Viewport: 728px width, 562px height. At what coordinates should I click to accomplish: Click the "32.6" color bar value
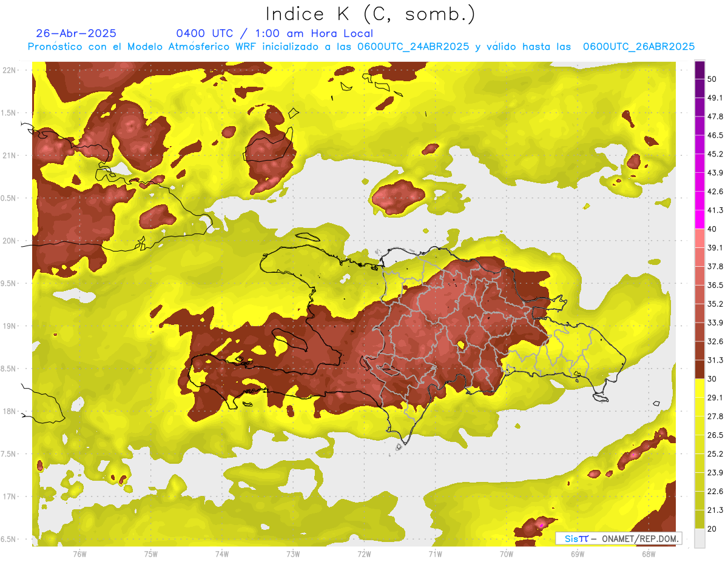click(x=715, y=341)
